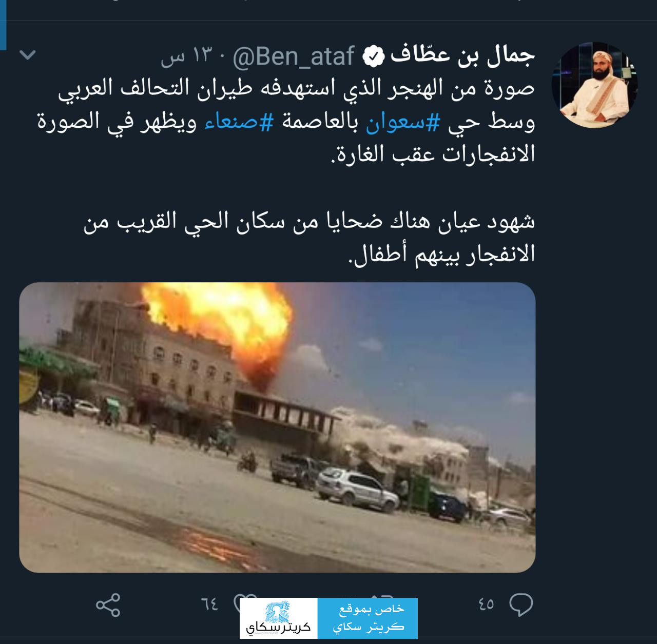
Task: Tap the blue خاص بموقع كريتر سكاي label
Action: click(368, 618)
